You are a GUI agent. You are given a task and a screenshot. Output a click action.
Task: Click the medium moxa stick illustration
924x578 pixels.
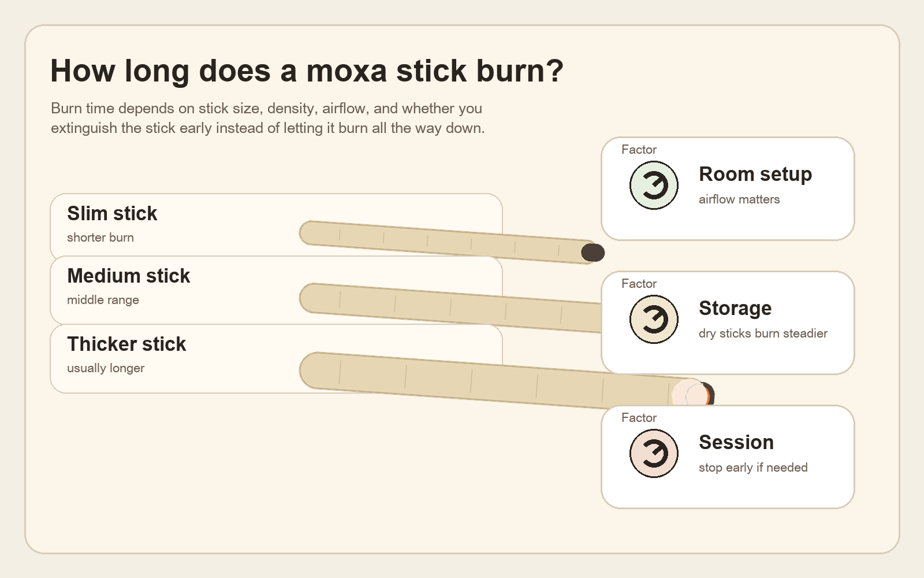[450, 307]
